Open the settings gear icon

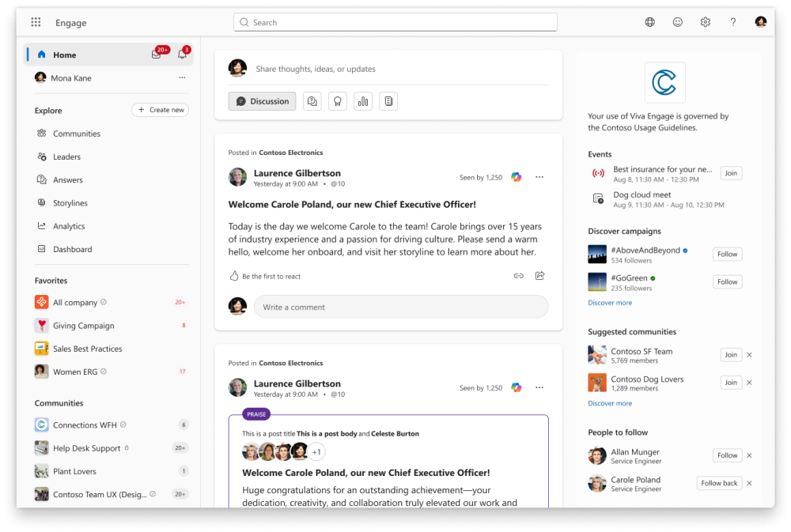(706, 22)
